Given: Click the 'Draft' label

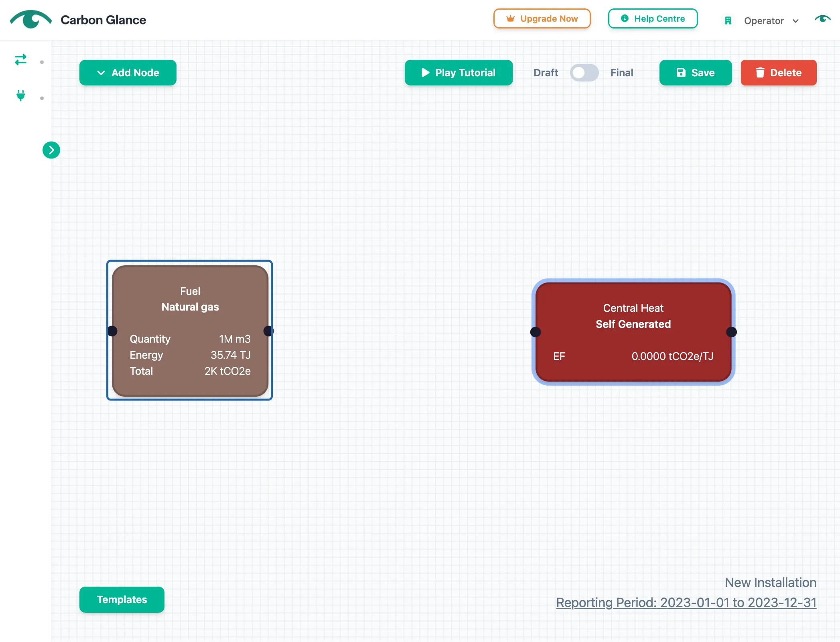Looking at the screenshot, I should (546, 73).
